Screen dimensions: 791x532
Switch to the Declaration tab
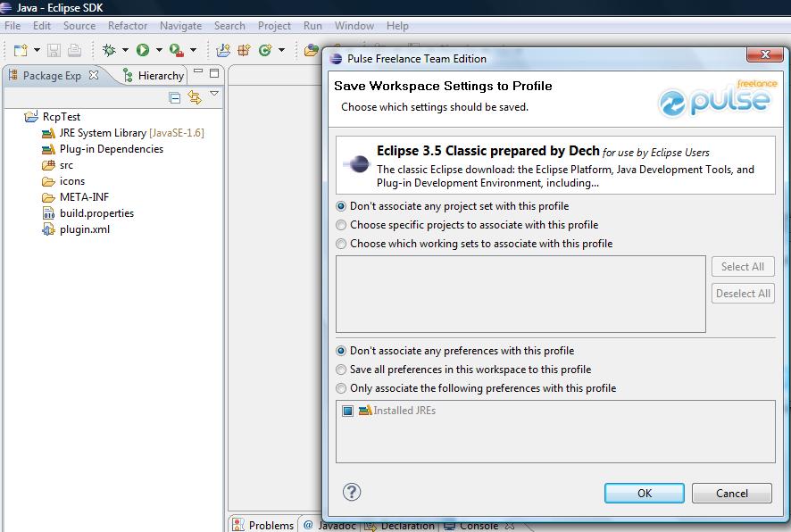pos(400,525)
